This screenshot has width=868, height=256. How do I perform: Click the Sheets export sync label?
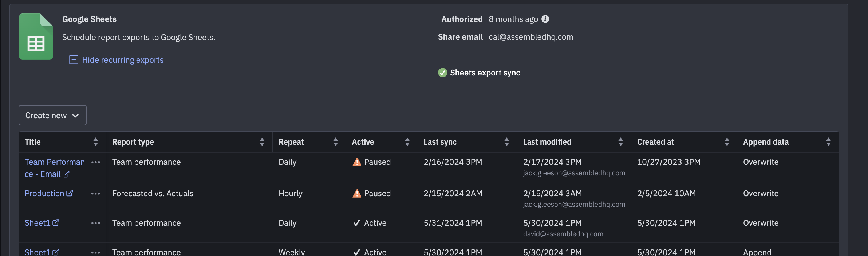click(485, 73)
